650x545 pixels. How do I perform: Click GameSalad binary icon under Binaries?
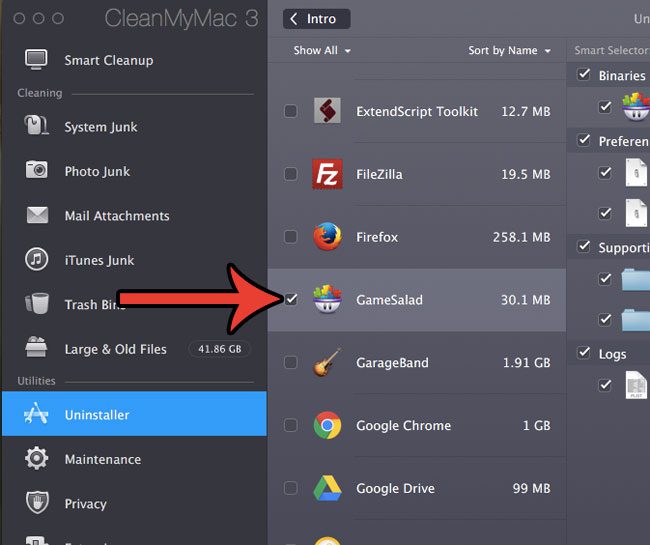click(635, 107)
